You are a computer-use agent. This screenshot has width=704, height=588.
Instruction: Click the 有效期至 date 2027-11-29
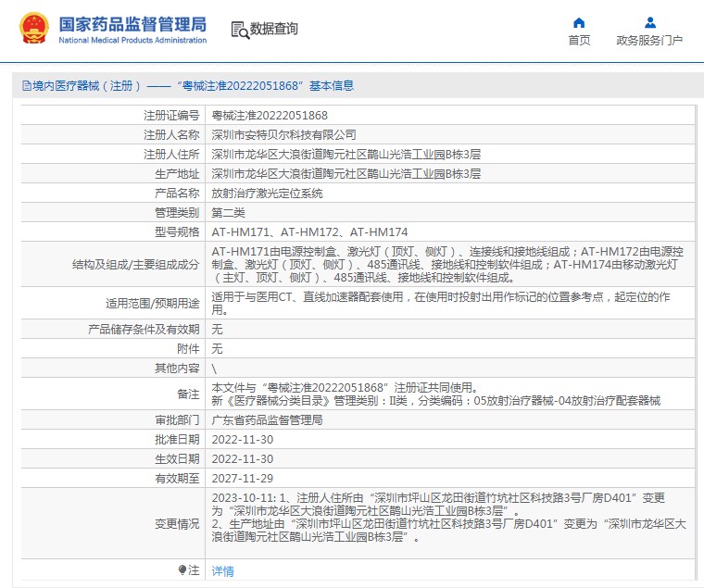click(x=243, y=479)
